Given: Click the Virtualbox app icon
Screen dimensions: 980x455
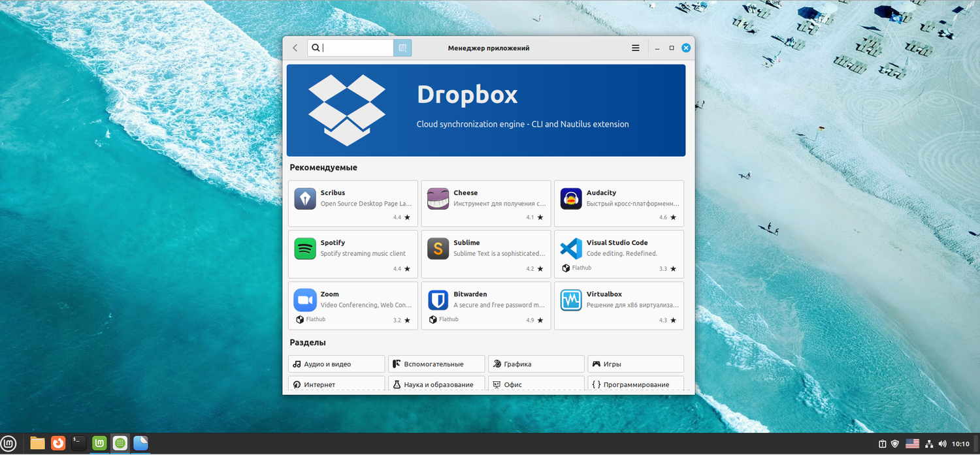Looking at the screenshot, I should 571,300.
